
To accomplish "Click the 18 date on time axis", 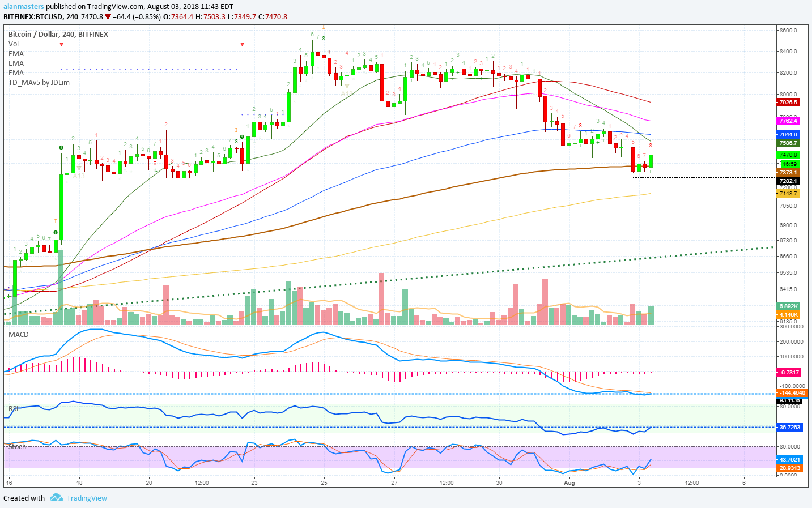I will click(79, 483).
